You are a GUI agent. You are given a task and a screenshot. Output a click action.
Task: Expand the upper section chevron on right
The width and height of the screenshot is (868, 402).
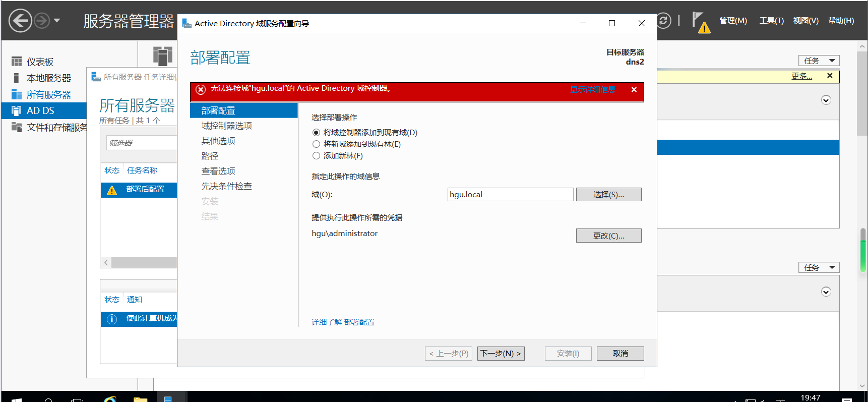coord(826,100)
